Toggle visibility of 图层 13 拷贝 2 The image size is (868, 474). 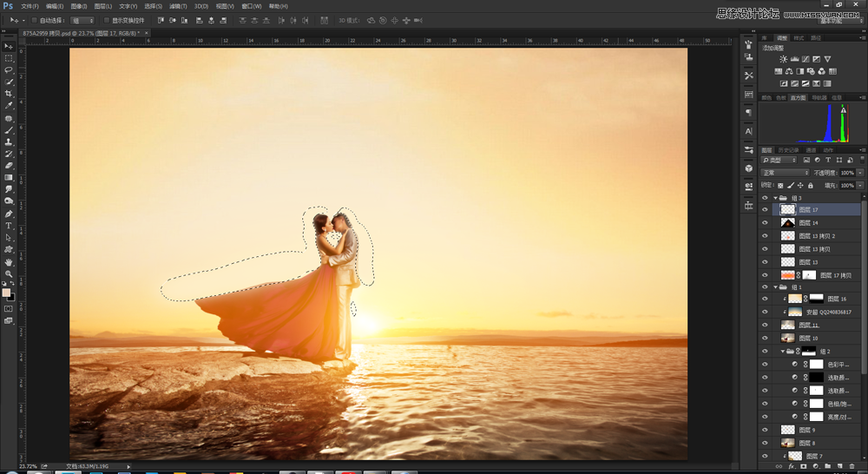pyautogui.click(x=765, y=236)
